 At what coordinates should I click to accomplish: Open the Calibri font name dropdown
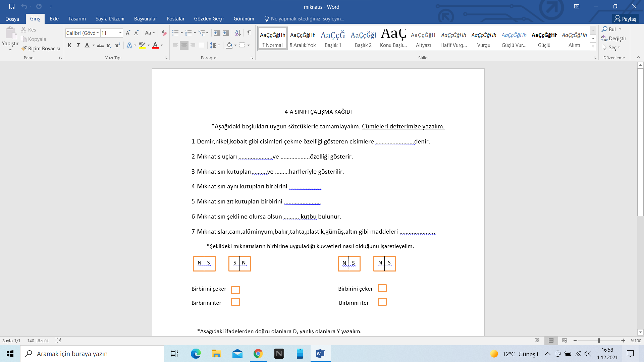[98, 33]
